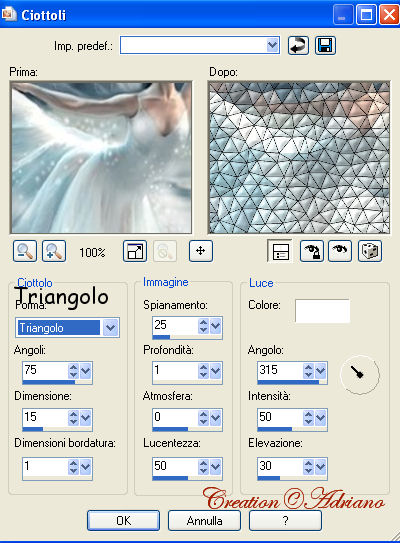Screen dimensions: 400x543
Task: Save preset with floppy disk icon
Action: point(325,45)
